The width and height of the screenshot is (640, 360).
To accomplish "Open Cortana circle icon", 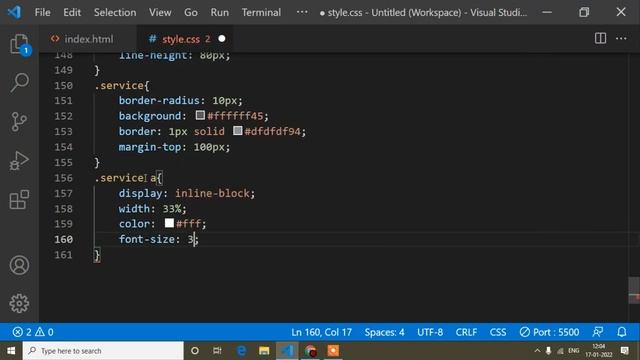I will [195, 351].
